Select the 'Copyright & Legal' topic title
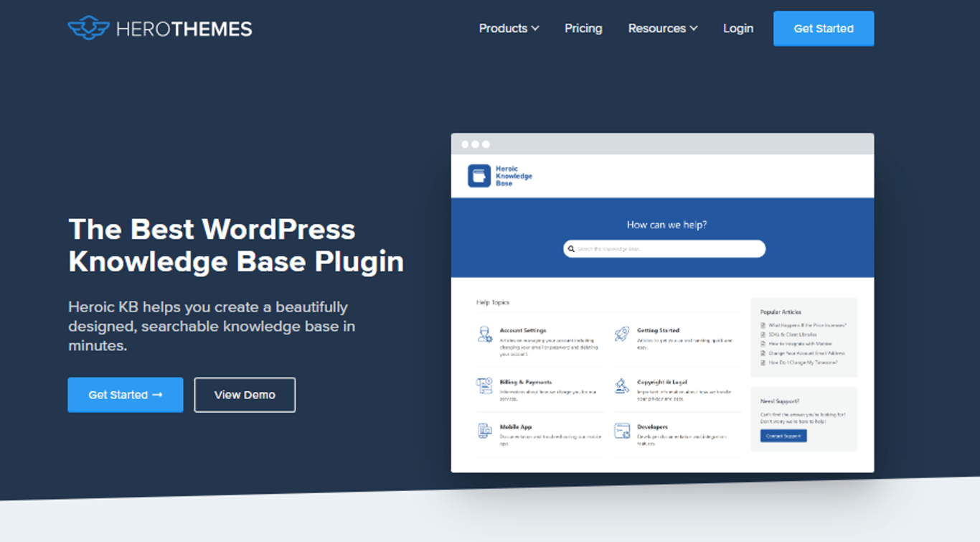Viewport: 980px width, 542px height. click(x=662, y=382)
